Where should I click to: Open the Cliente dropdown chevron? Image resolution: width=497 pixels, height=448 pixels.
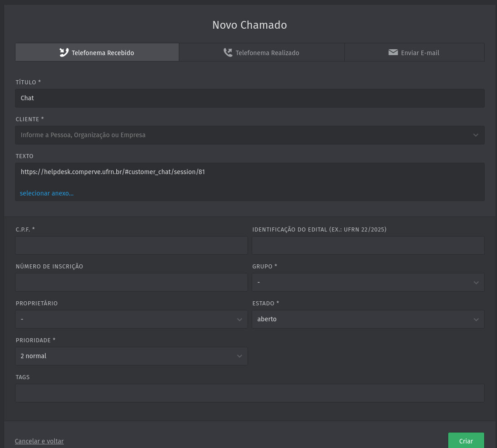[476, 135]
